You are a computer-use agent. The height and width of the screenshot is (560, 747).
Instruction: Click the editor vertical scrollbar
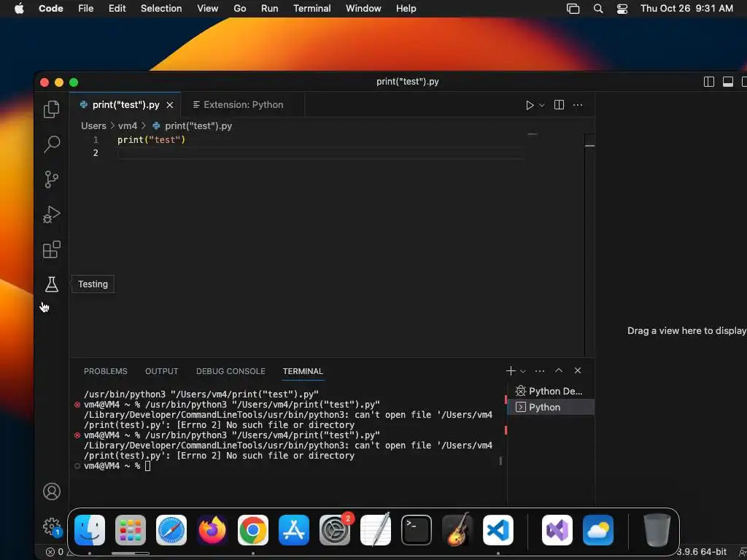click(x=589, y=244)
